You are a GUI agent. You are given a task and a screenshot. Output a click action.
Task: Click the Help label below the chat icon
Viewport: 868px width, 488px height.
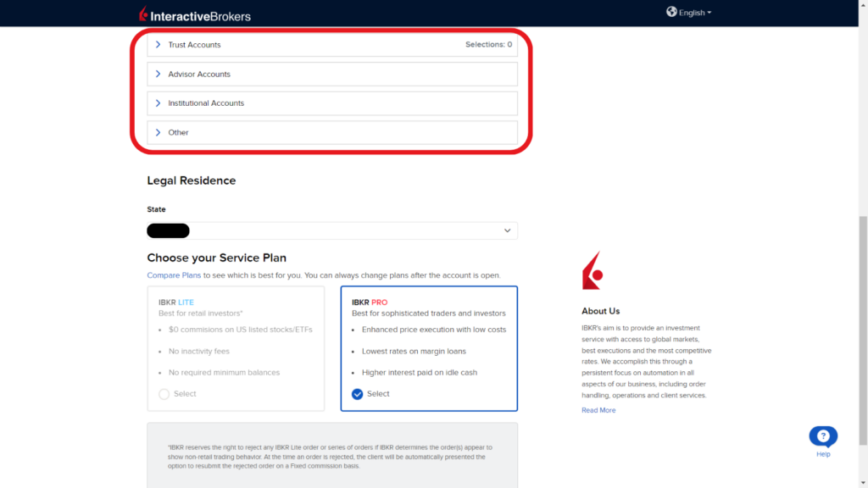pos(822,453)
